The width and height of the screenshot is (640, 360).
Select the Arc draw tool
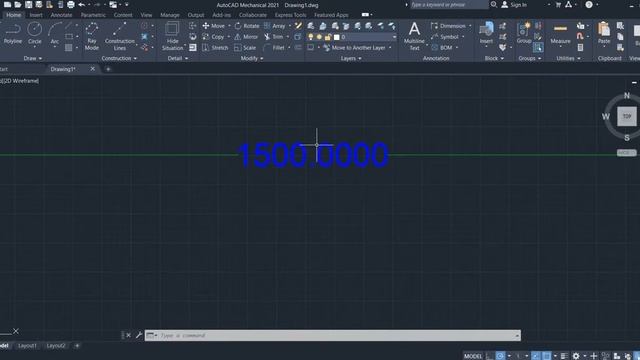coord(54,33)
